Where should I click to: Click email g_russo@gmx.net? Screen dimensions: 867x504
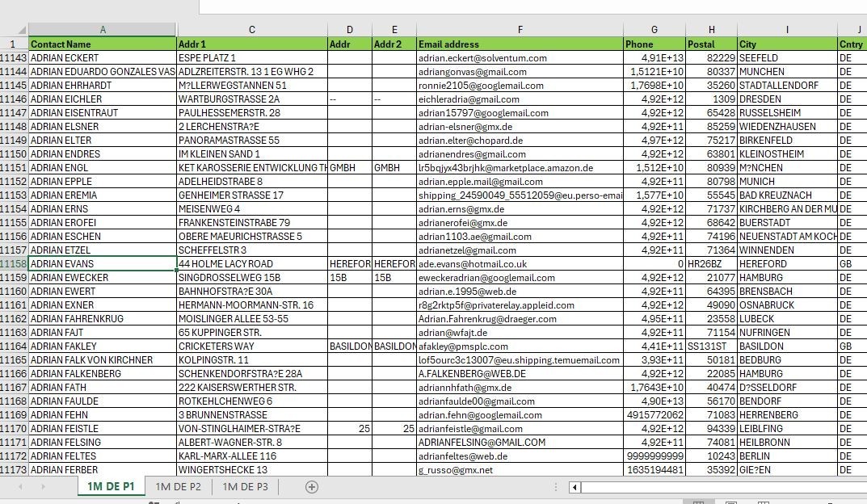coord(520,470)
